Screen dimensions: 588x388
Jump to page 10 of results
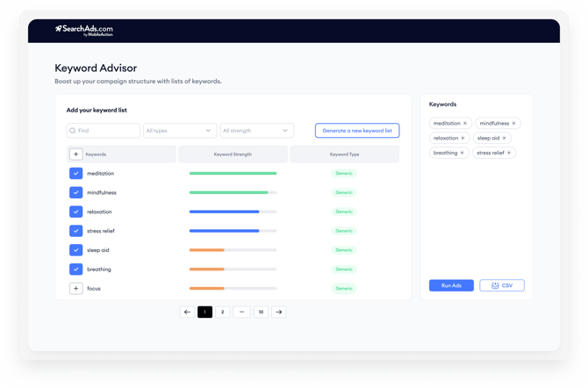(x=261, y=312)
